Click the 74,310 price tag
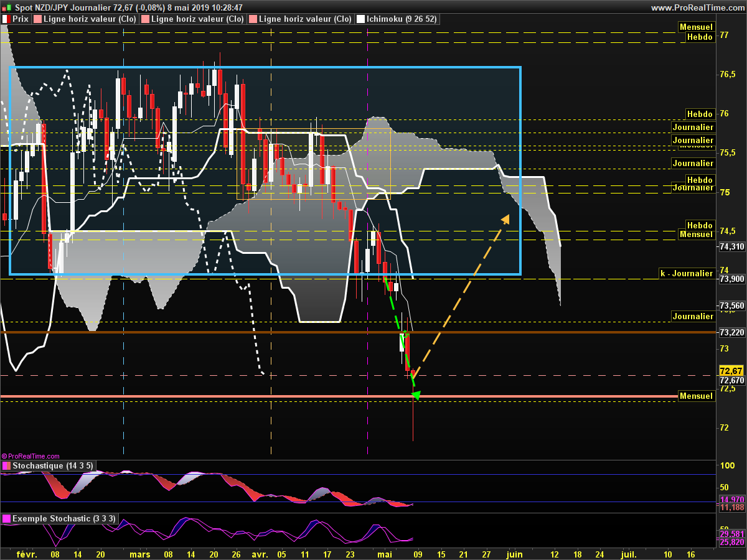The height and width of the screenshot is (560, 747). click(731, 247)
